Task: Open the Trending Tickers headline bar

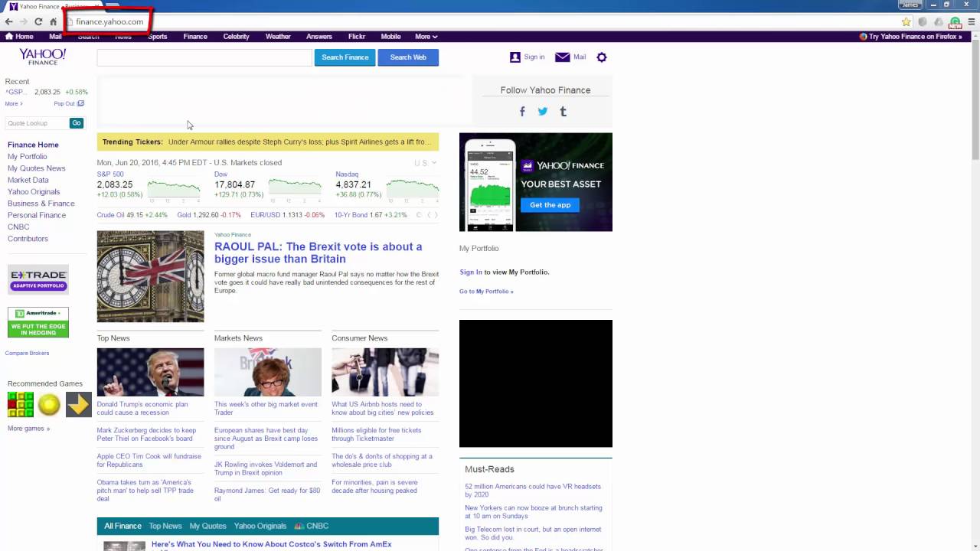Action: (268, 142)
